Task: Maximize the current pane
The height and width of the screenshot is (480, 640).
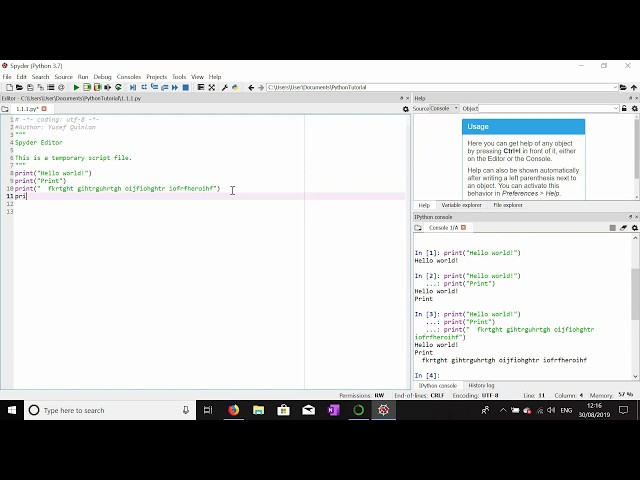Action: [x=200, y=87]
